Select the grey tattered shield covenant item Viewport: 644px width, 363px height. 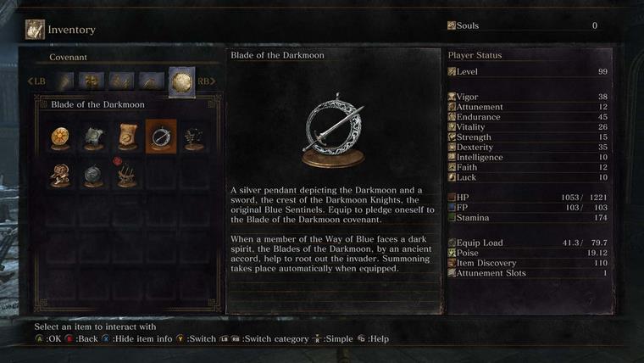coord(94,137)
